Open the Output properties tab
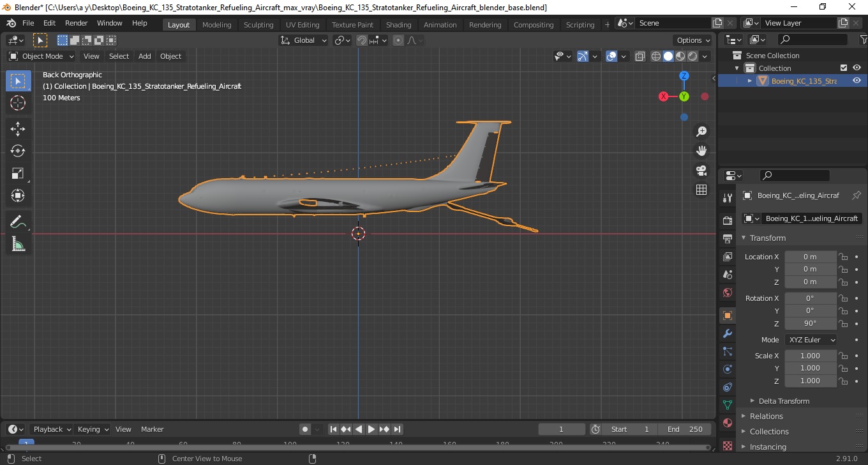 [x=728, y=239]
